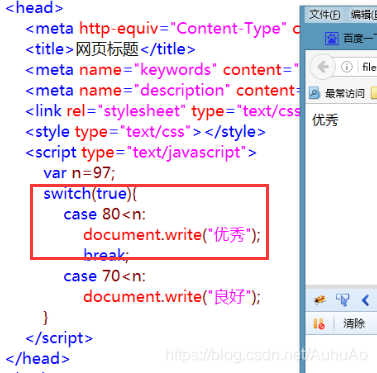Click the "text/javascript" type value

[x=186, y=153]
